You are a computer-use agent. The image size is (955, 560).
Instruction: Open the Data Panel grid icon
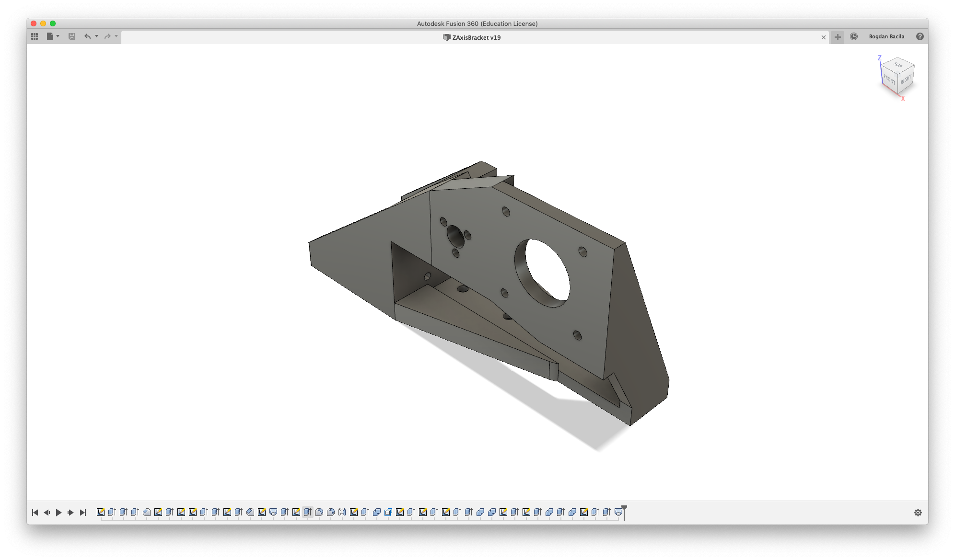[x=35, y=36]
